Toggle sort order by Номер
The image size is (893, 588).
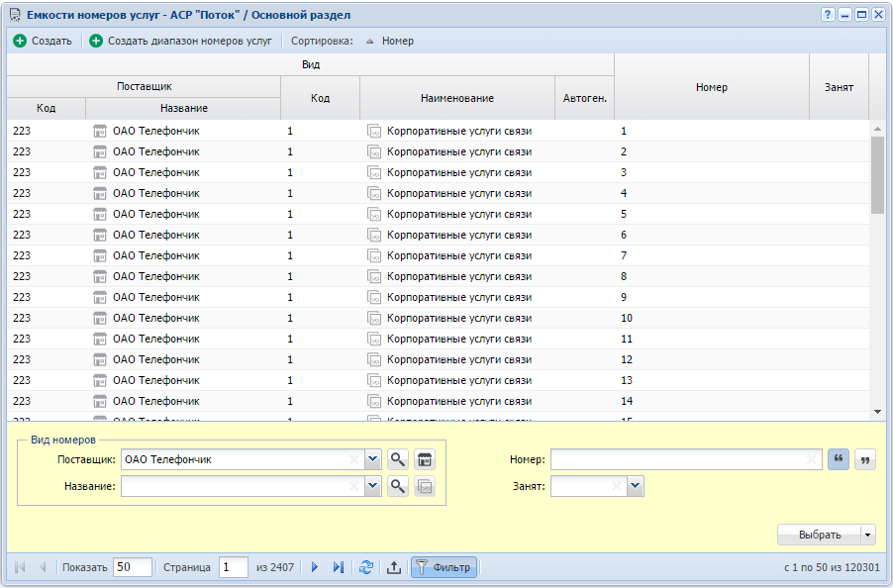[x=390, y=41]
